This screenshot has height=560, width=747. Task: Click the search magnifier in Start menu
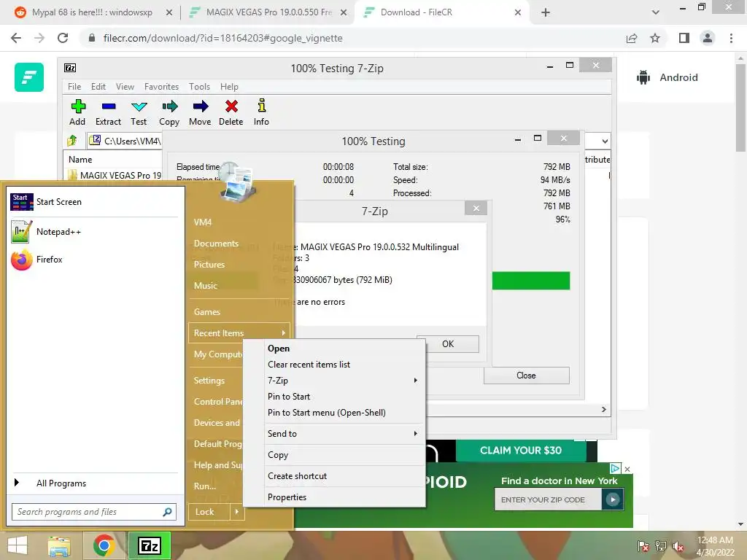coord(167,512)
